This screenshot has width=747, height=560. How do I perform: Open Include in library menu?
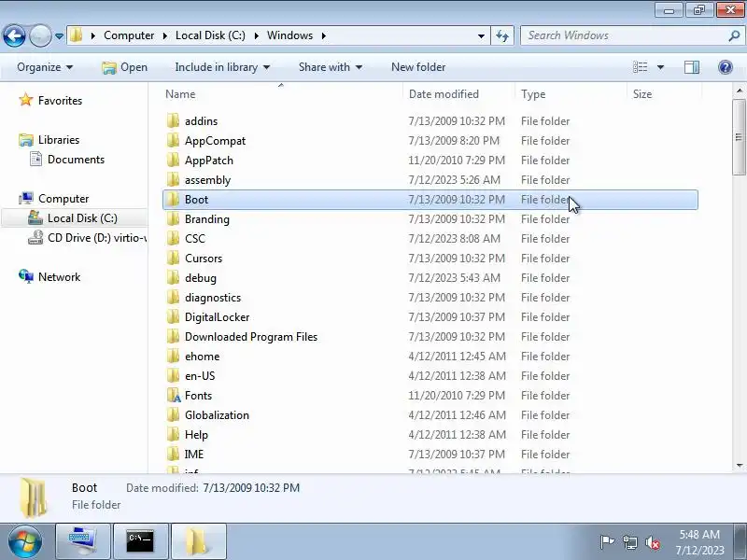(x=222, y=67)
